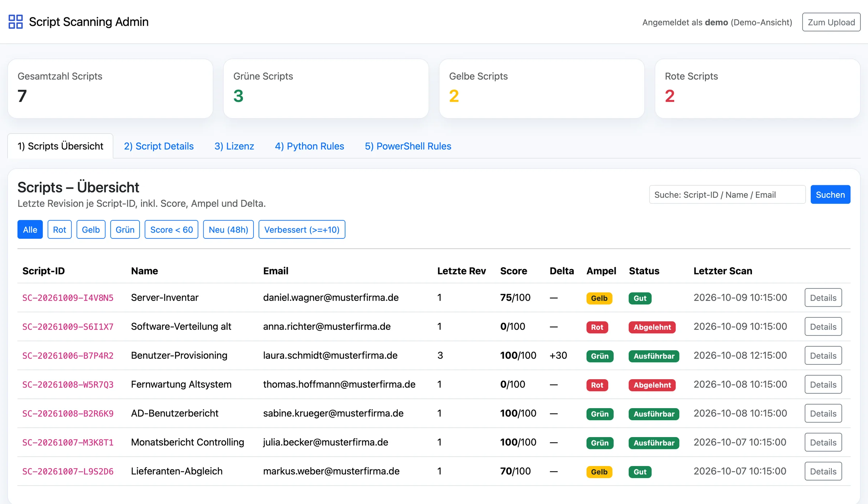Click email laura.schmidt@musterfirma.de
This screenshot has width=868, height=504.
330,355
